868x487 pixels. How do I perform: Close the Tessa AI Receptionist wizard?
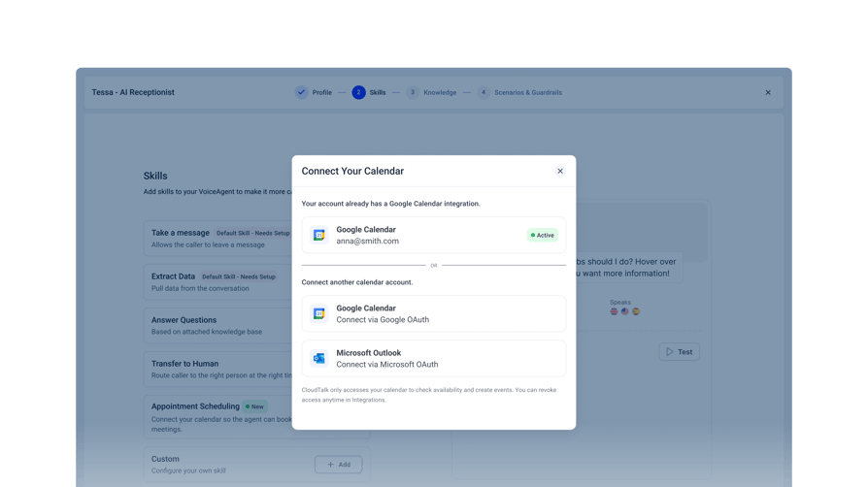(x=768, y=92)
